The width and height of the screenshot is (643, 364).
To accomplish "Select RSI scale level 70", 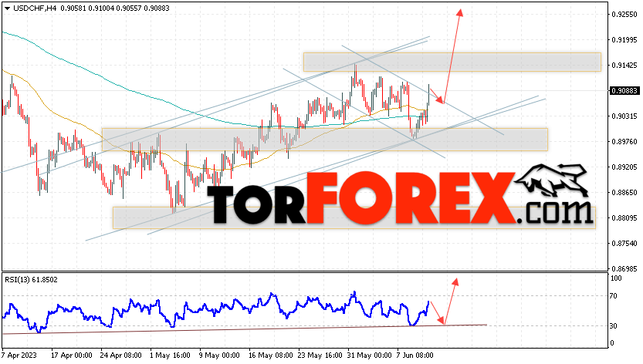I will [x=614, y=296].
